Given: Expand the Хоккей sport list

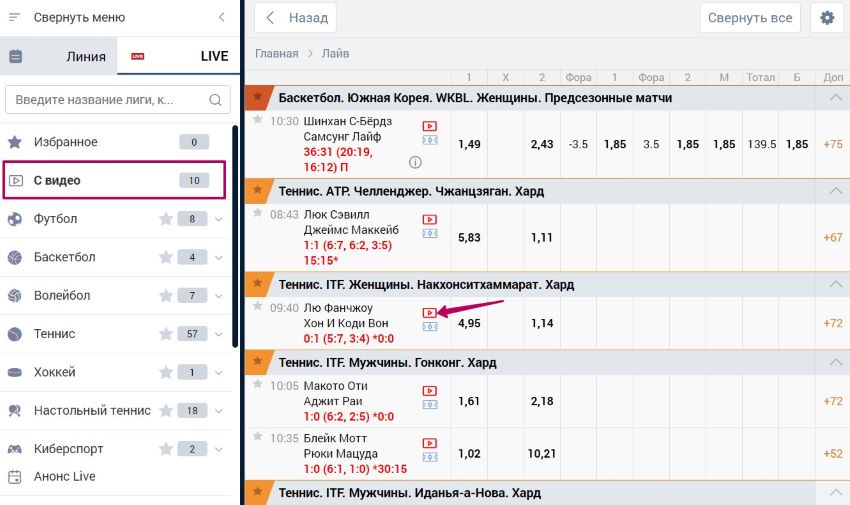Looking at the screenshot, I should (218, 373).
